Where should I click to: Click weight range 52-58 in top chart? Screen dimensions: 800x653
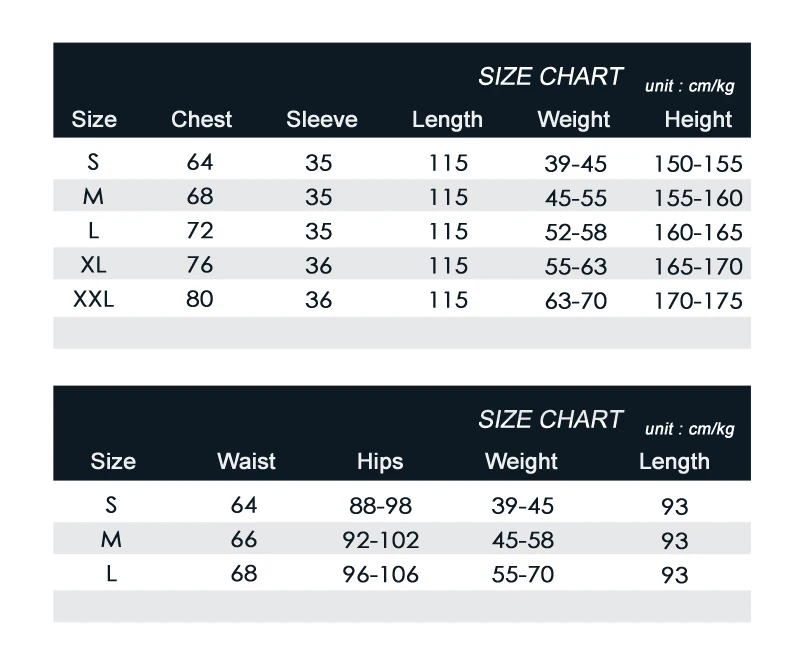click(576, 233)
